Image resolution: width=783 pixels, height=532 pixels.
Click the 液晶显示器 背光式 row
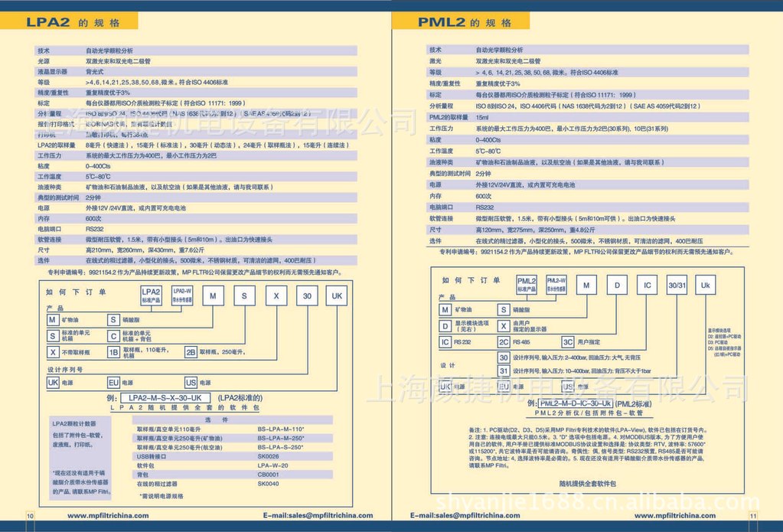[x=196, y=71]
